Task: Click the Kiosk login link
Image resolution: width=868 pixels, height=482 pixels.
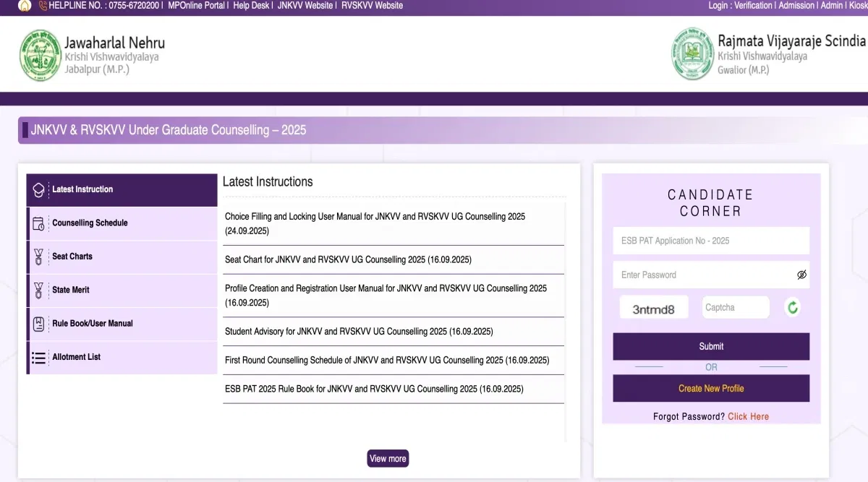Action: pos(858,5)
